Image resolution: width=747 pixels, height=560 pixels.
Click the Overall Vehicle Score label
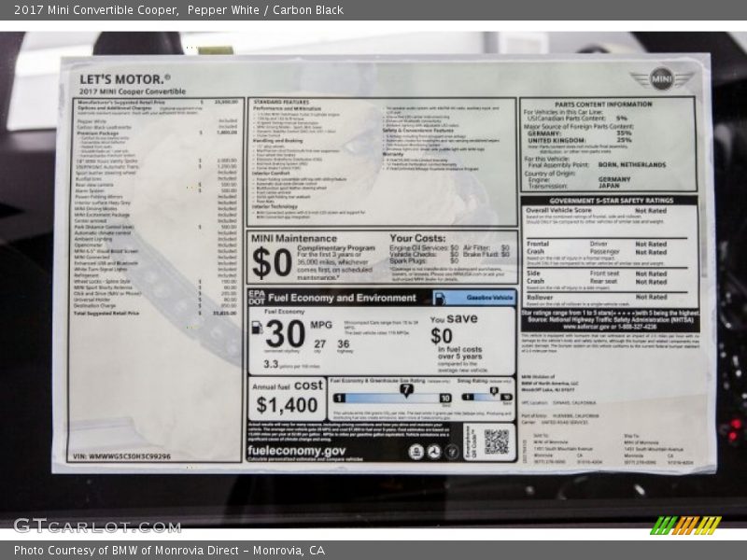pos(558,210)
